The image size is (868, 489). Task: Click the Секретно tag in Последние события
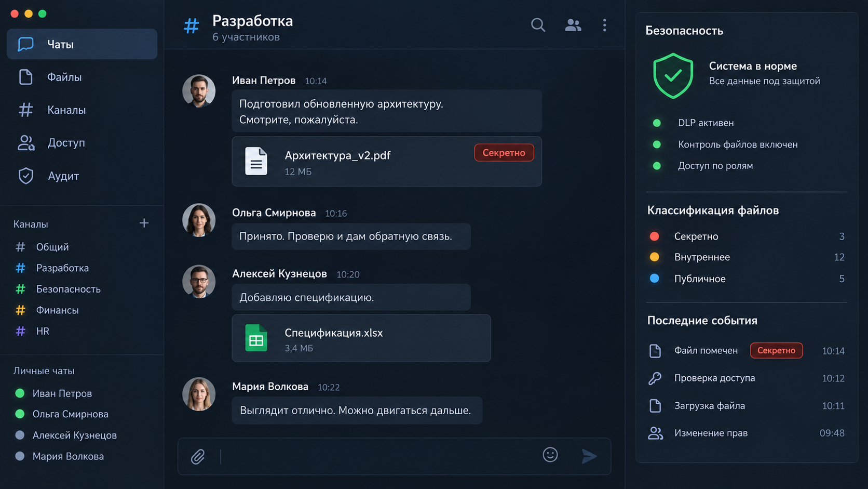tap(776, 350)
